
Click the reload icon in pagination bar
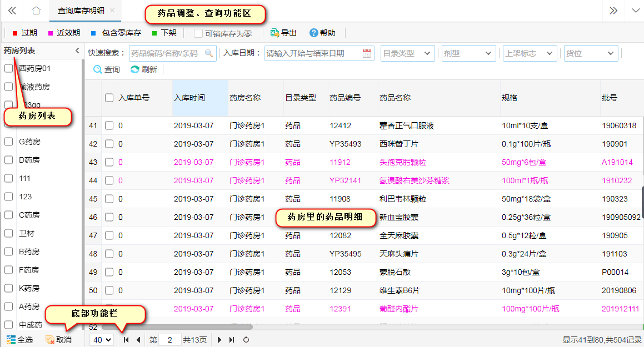pyautogui.click(x=246, y=340)
